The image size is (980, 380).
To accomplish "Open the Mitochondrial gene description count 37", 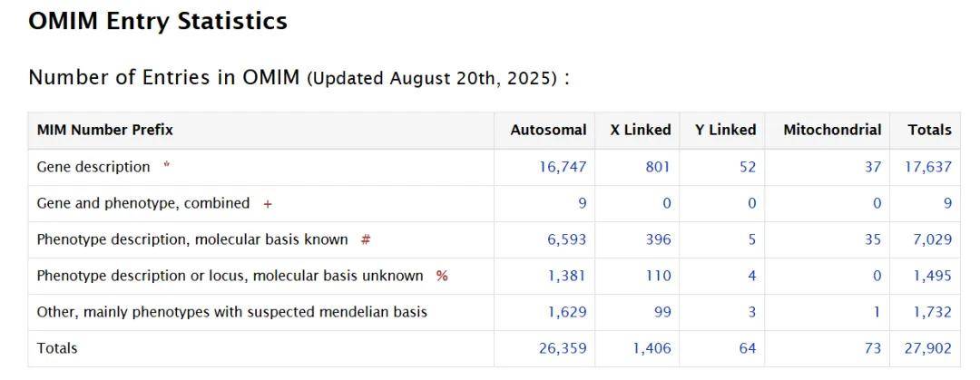I will [x=872, y=167].
